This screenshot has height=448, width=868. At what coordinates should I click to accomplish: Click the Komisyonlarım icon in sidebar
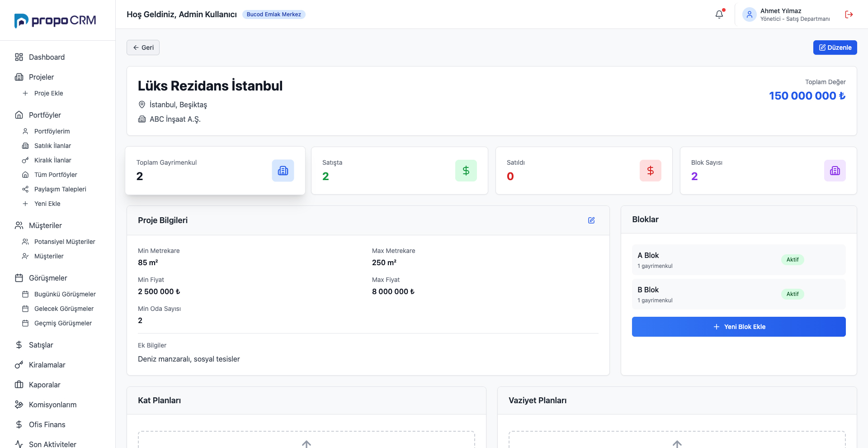click(19, 405)
